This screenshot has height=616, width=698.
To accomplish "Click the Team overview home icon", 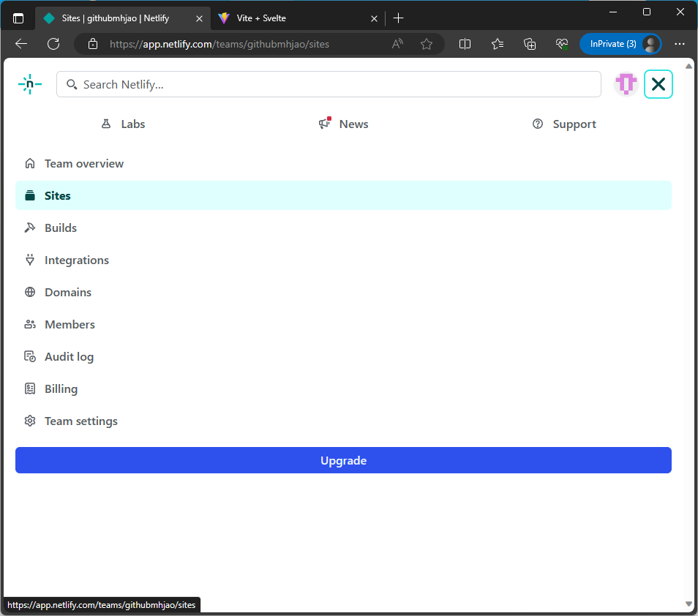I will tap(30, 163).
